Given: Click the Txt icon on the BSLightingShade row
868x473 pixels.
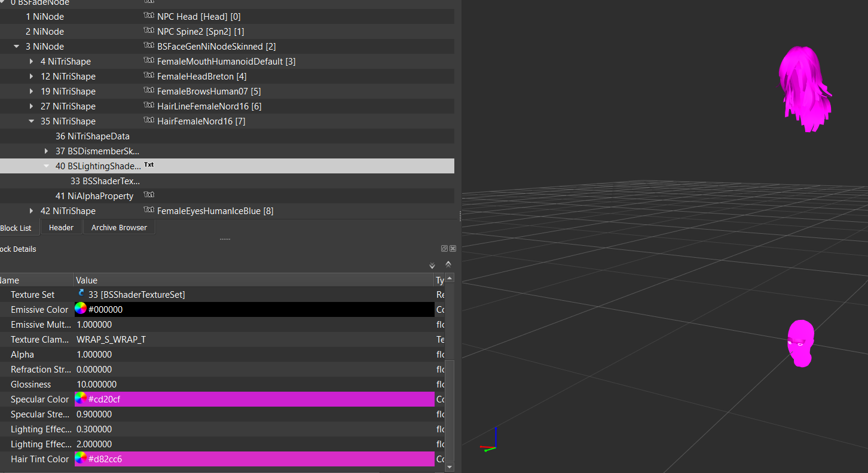Looking at the screenshot, I should point(149,165).
